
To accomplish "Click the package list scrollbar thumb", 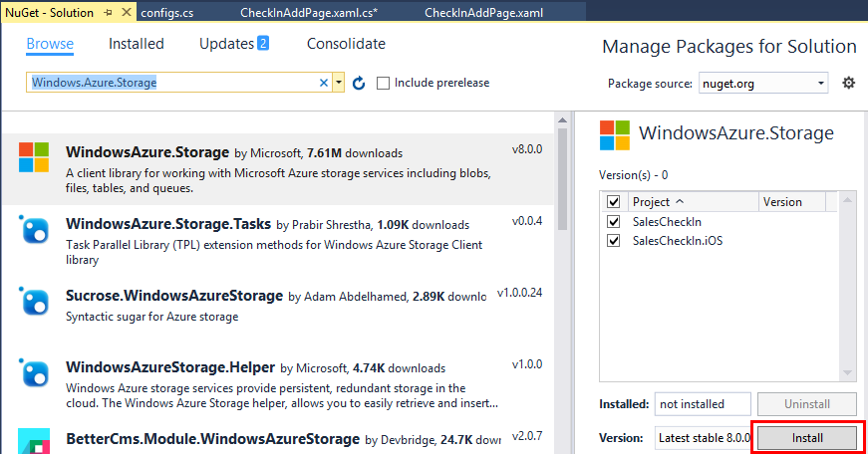I will 562,179.
